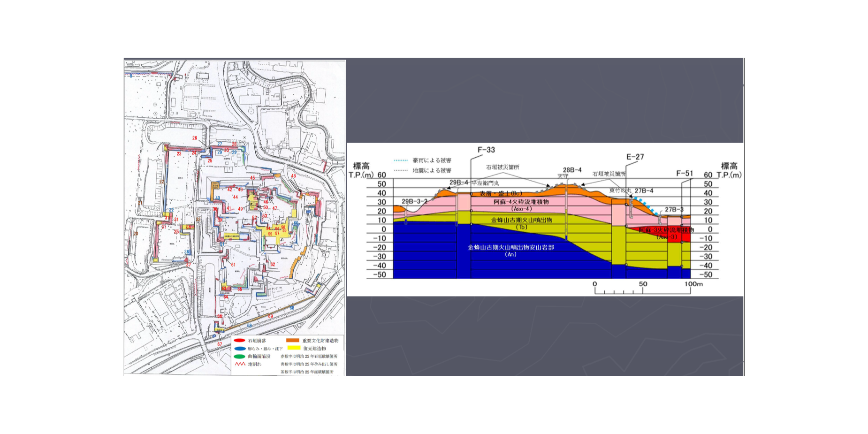
Task: Click the blue oval 膨らみ・緩み・沈下 legend symbol
Action: [x=239, y=349]
